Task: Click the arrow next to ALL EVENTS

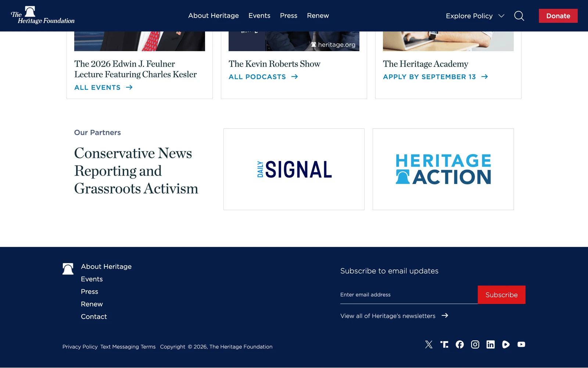Action: [x=129, y=87]
